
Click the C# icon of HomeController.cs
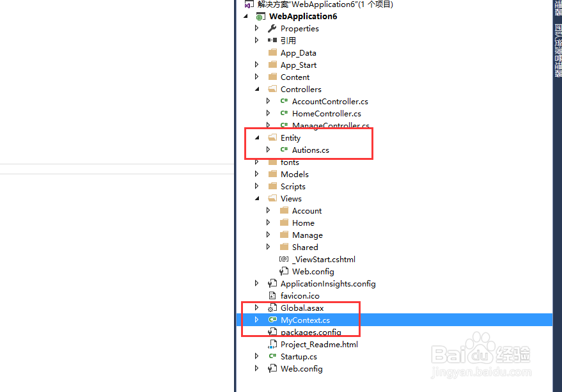[284, 113]
